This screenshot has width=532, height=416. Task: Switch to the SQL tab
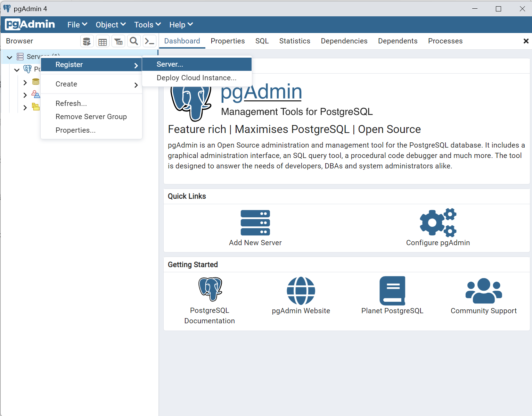[x=262, y=41]
